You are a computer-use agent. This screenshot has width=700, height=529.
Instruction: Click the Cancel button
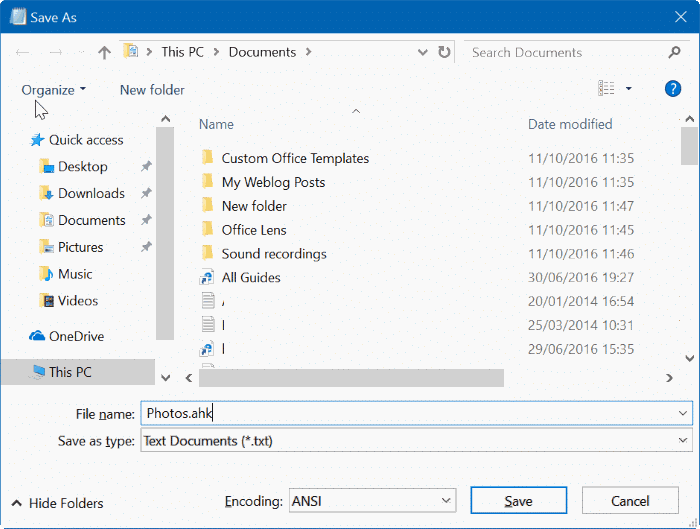click(x=630, y=501)
